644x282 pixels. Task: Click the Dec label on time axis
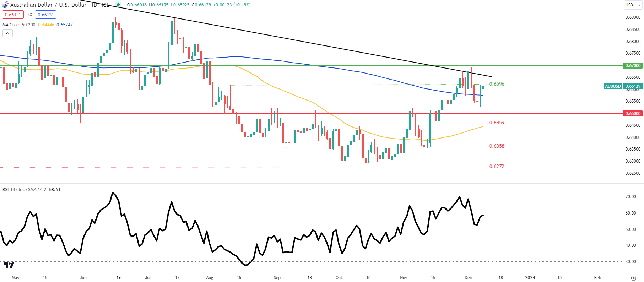click(468, 277)
